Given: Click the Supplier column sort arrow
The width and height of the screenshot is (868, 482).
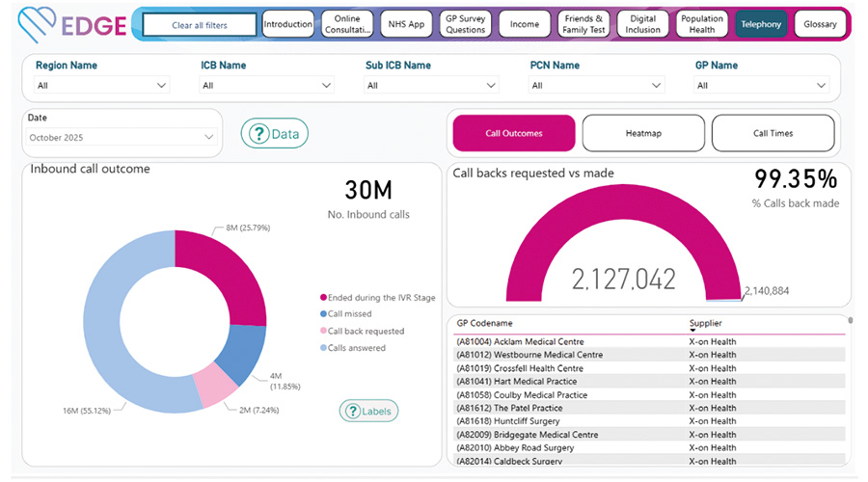Looking at the screenshot, I should coord(692,331).
